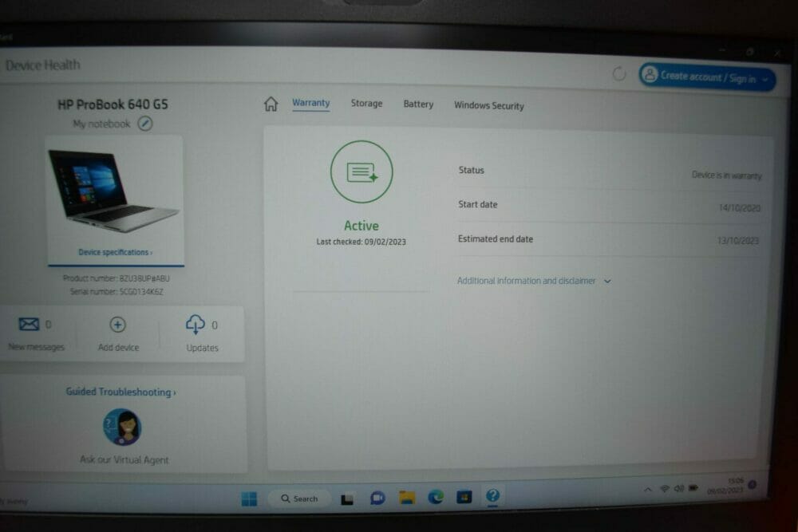The height and width of the screenshot is (532, 798).
Task: Show hidden system tray icons chevron
Action: [x=648, y=490]
